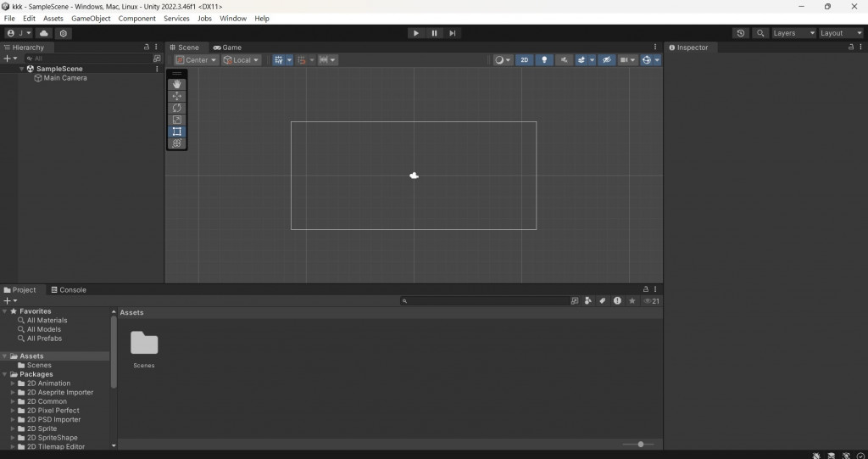Screen dimensions: 868x459
Task: Open Unity Cloud services icon
Action: click(44, 33)
